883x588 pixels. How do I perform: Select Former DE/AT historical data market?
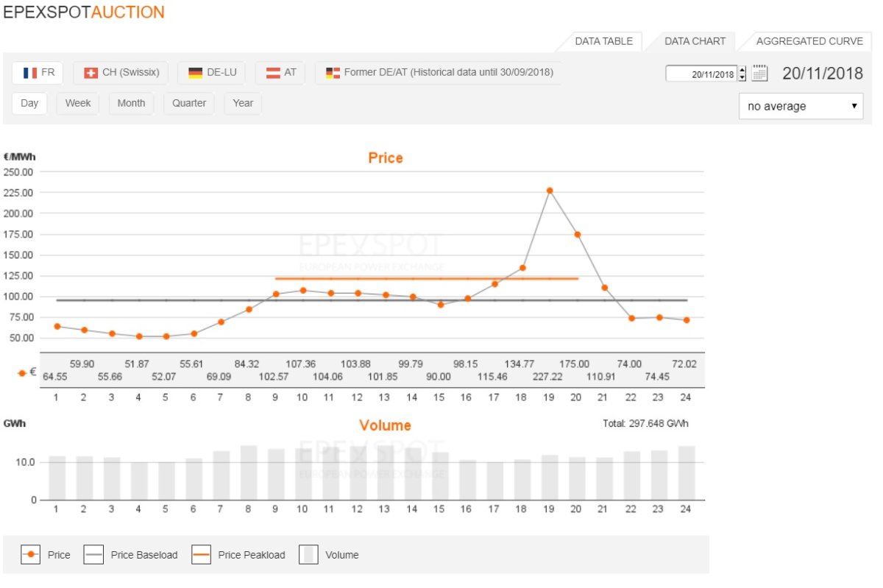(439, 73)
